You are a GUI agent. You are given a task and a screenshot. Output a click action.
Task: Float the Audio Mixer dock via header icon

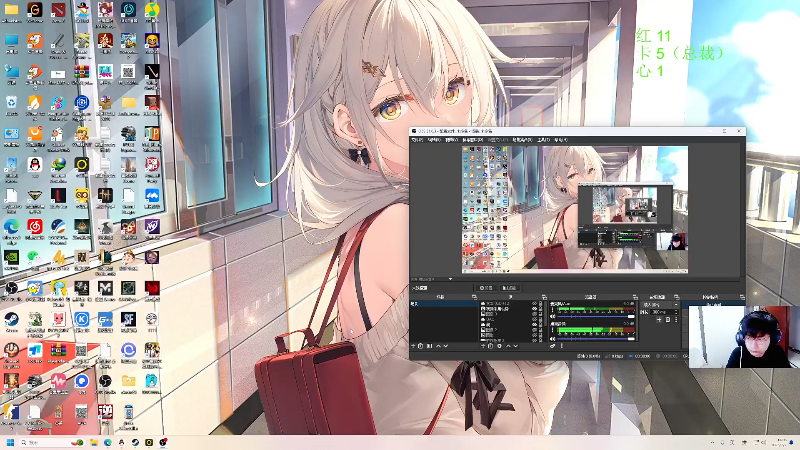tap(635, 297)
